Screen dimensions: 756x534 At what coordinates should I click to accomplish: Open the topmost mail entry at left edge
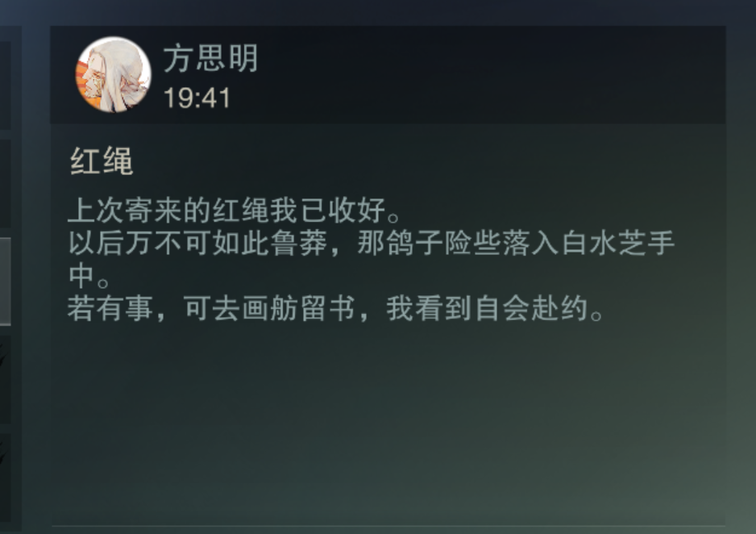click(6, 86)
